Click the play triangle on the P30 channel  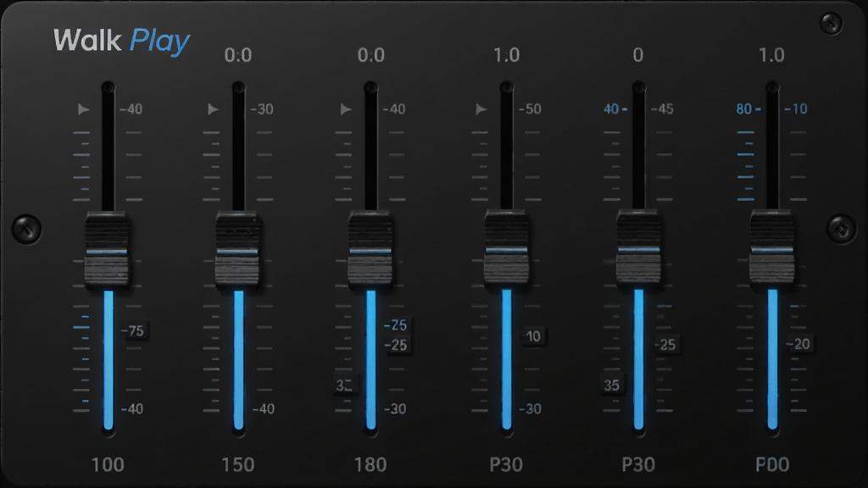pos(481,109)
